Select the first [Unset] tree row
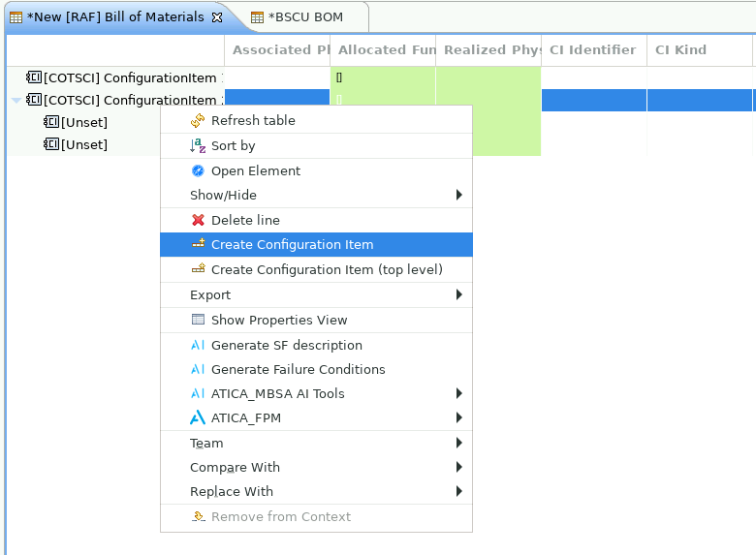Image resolution: width=756 pixels, height=555 pixels. (84, 122)
